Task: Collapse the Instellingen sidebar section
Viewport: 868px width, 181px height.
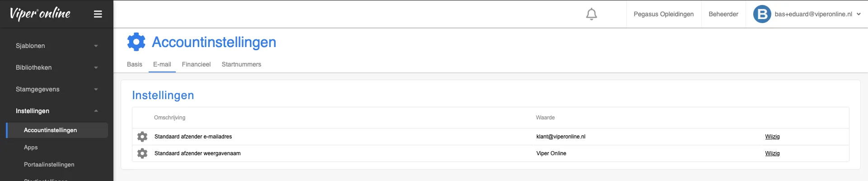Action: (56, 111)
